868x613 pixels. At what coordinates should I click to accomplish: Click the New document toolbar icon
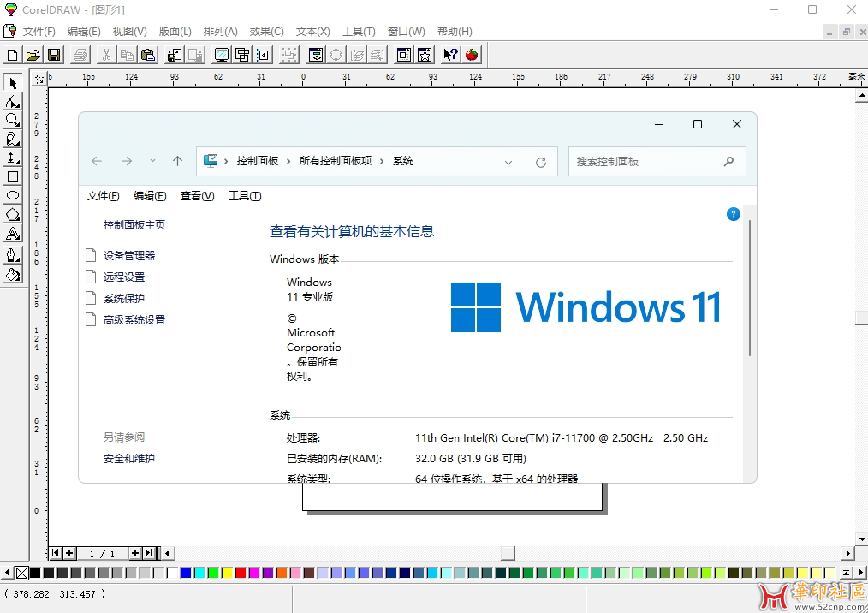pyautogui.click(x=12, y=55)
